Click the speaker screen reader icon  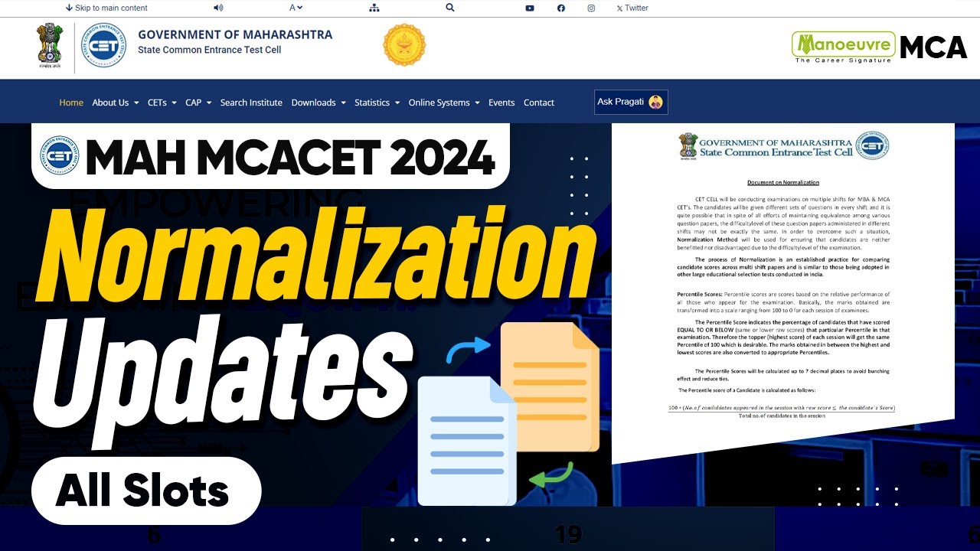[x=218, y=8]
